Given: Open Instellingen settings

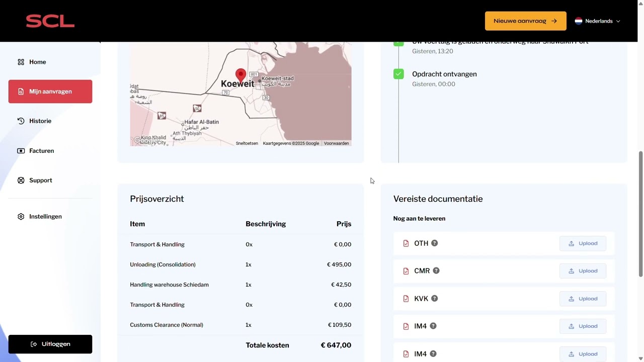Looking at the screenshot, I should [45, 217].
